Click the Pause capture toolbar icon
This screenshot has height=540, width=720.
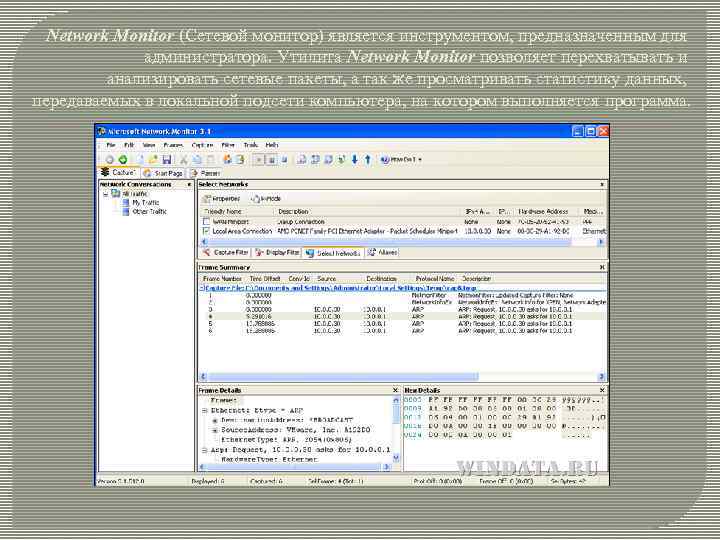pyautogui.click(x=271, y=159)
